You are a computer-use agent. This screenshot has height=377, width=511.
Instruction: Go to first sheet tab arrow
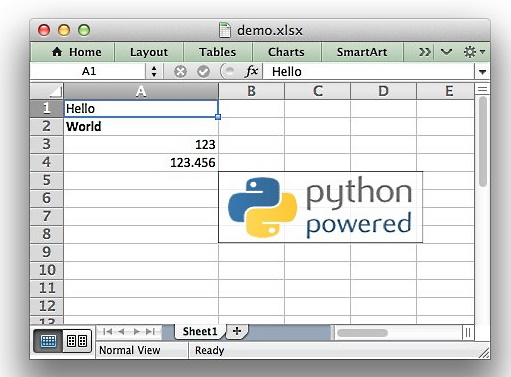(107, 331)
